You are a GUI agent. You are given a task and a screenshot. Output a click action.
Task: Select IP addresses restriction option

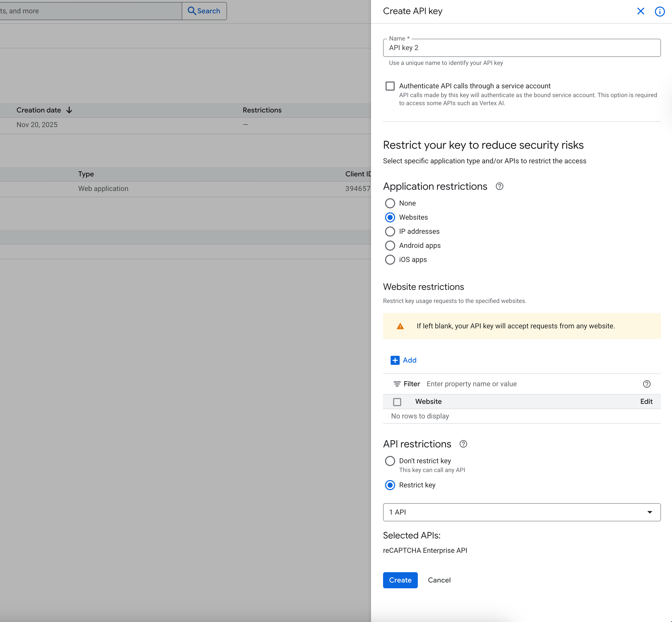click(390, 231)
